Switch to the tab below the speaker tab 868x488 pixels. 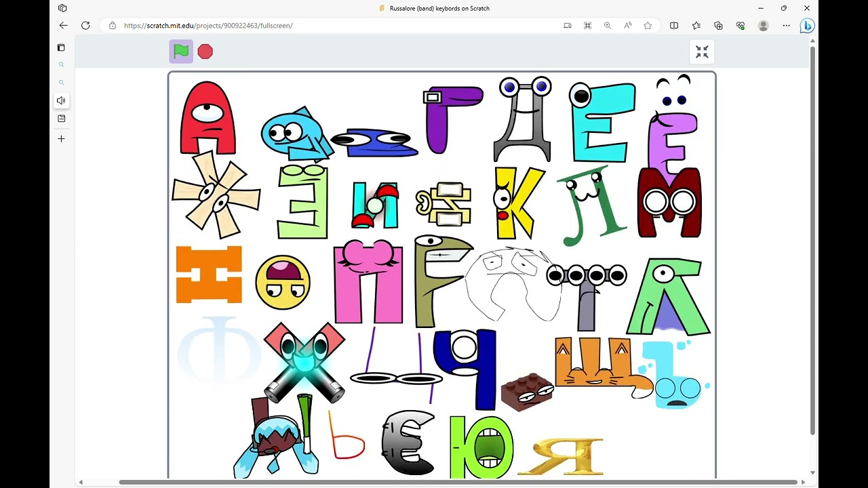61,119
